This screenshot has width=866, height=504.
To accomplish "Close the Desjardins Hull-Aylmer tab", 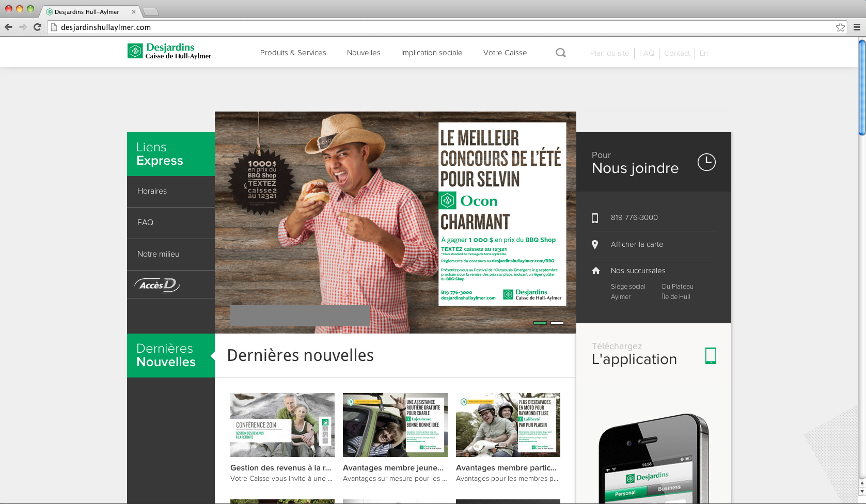I will coord(134,12).
